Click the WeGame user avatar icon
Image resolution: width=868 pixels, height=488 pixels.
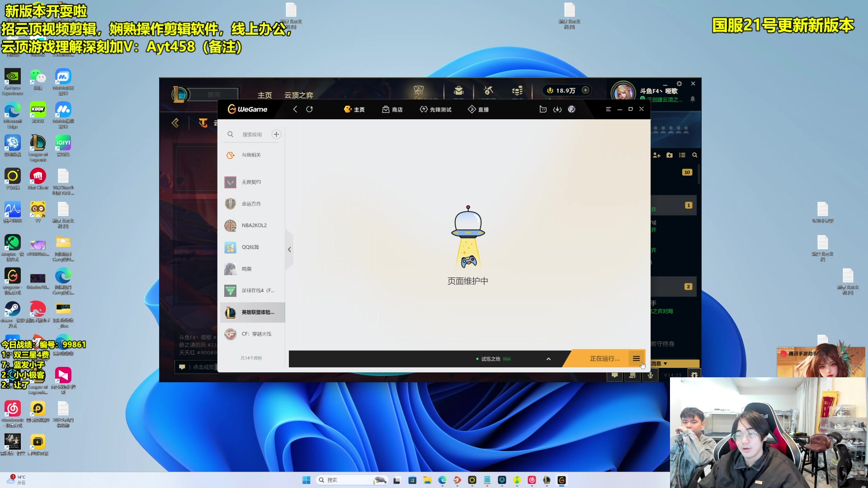[572, 109]
